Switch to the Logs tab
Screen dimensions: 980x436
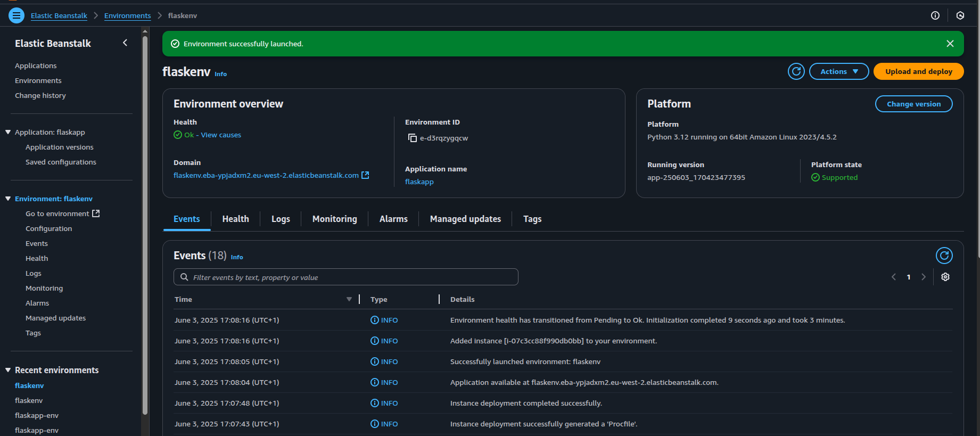tap(281, 219)
